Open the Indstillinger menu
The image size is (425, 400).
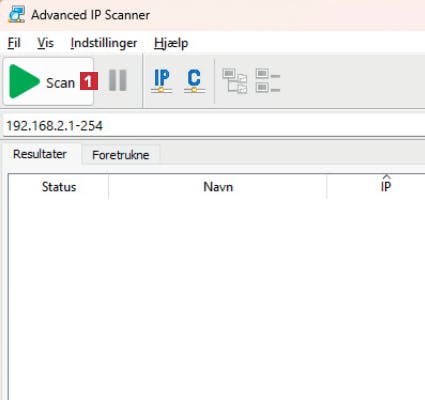[104, 43]
